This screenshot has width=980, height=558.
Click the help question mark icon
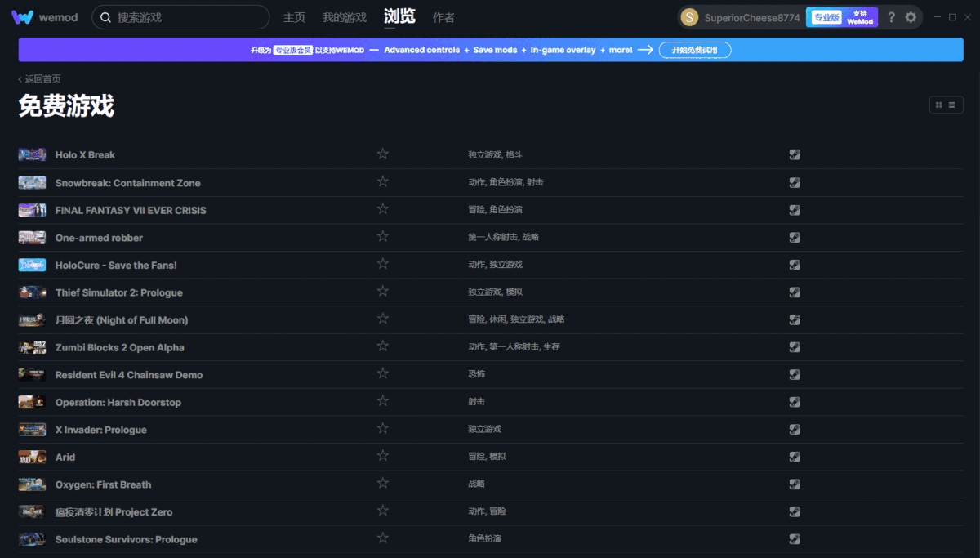[890, 16]
